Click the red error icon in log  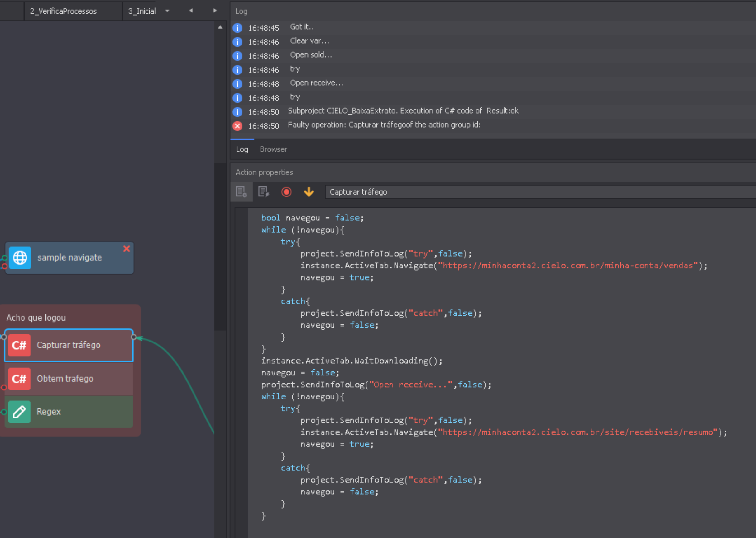click(237, 126)
